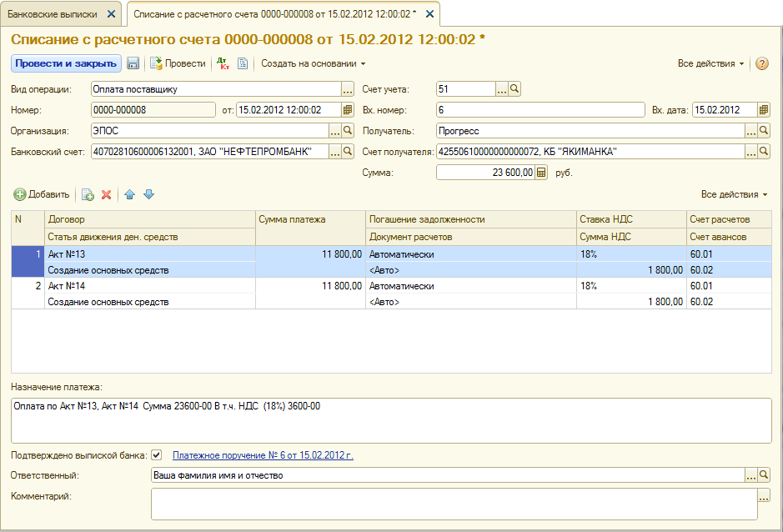Move the row up with the up arrow
The width and height of the screenshot is (783, 532).
pyautogui.click(x=129, y=194)
